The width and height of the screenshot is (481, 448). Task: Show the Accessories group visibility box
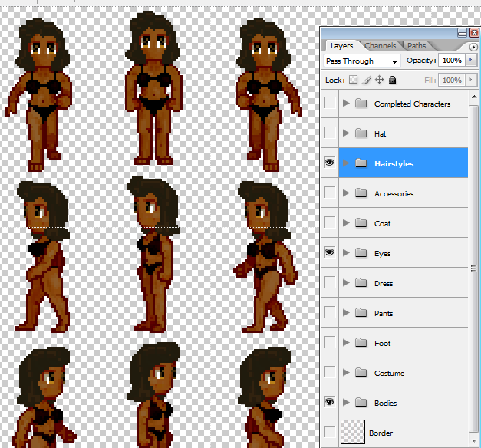tap(330, 193)
